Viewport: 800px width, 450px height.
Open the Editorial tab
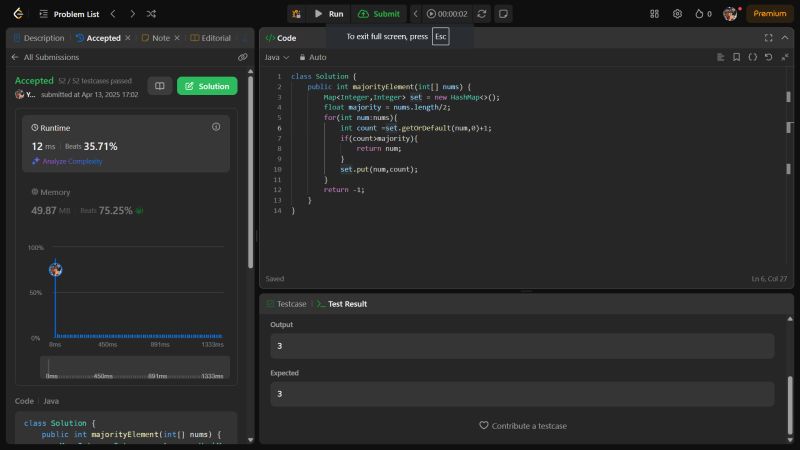(211, 38)
